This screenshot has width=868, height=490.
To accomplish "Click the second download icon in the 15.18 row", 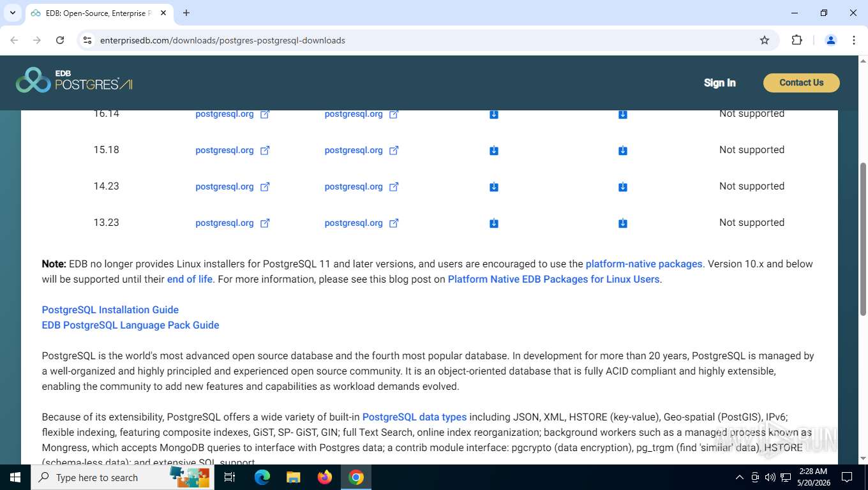I will coord(623,151).
